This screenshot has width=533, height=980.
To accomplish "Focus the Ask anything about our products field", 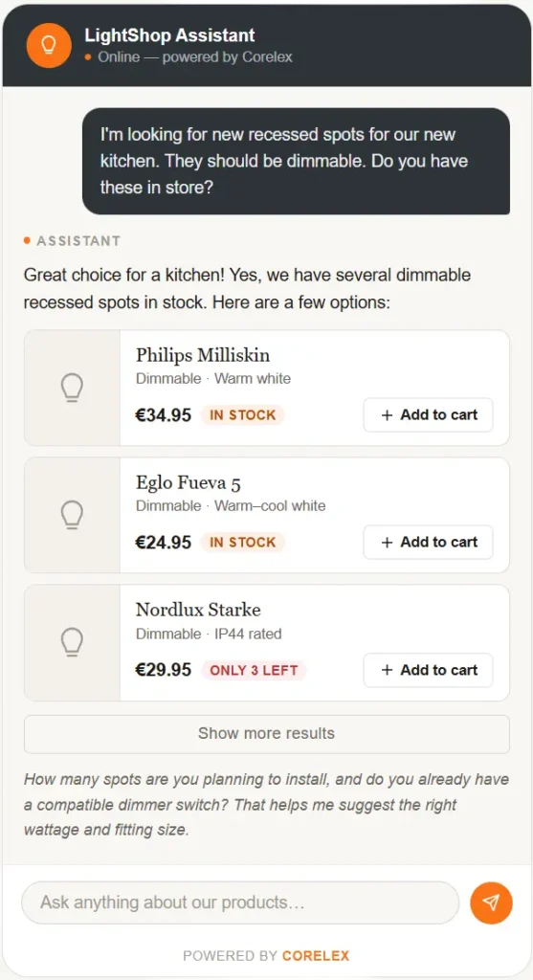I will pyautogui.click(x=240, y=902).
